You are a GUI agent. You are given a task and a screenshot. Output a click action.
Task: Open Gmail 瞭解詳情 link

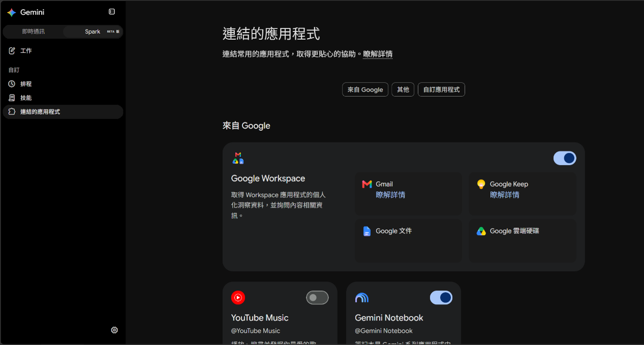(390, 195)
